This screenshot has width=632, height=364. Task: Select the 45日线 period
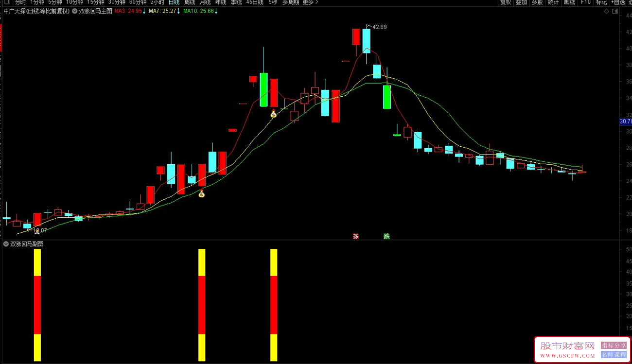pos(255,2)
